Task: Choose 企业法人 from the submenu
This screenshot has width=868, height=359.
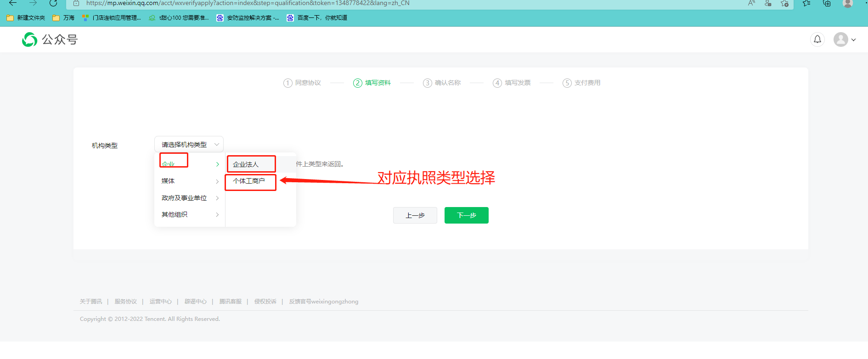Action: point(260,164)
